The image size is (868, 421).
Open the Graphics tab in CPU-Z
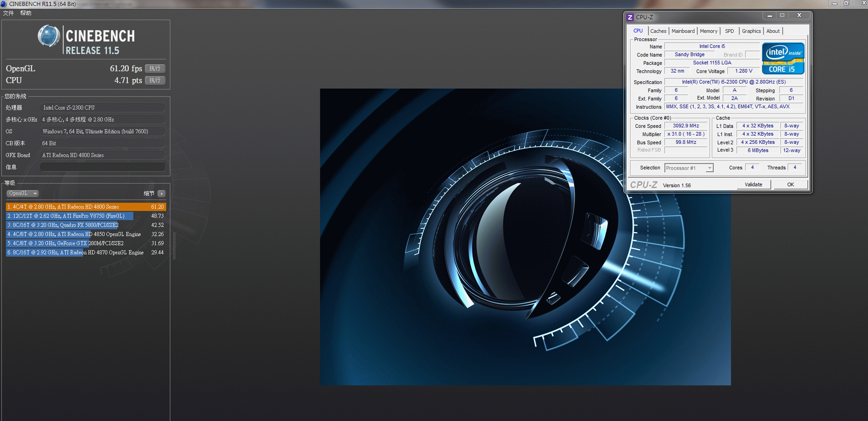point(751,31)
